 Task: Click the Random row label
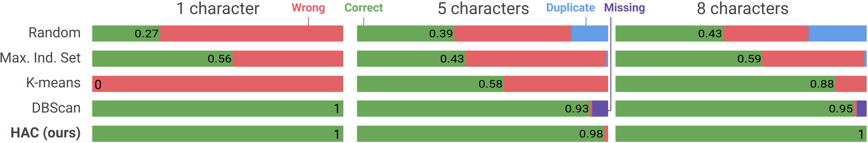point(54,33)
